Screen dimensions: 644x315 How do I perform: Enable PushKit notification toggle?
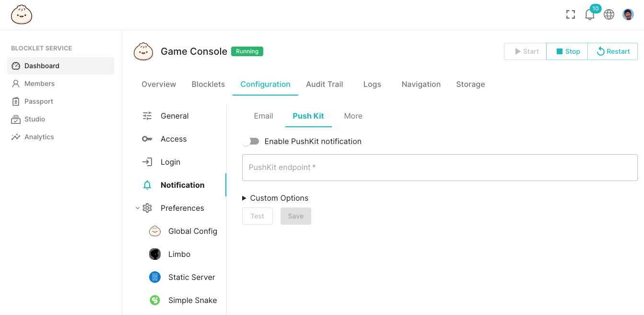[251, 141]
